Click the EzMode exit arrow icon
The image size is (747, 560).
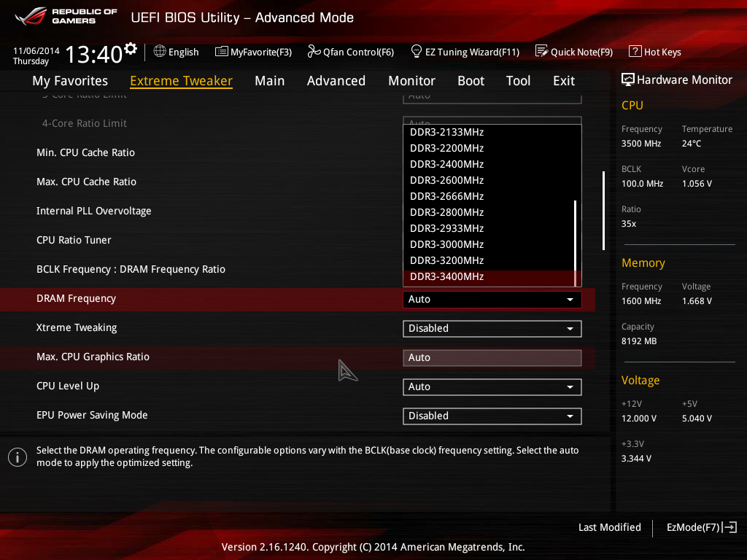729,527
